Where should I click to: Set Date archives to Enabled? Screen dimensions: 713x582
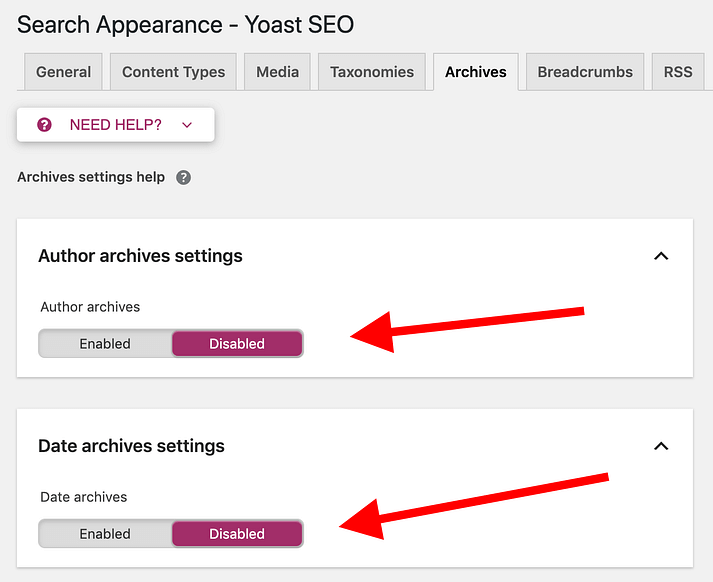105,534
